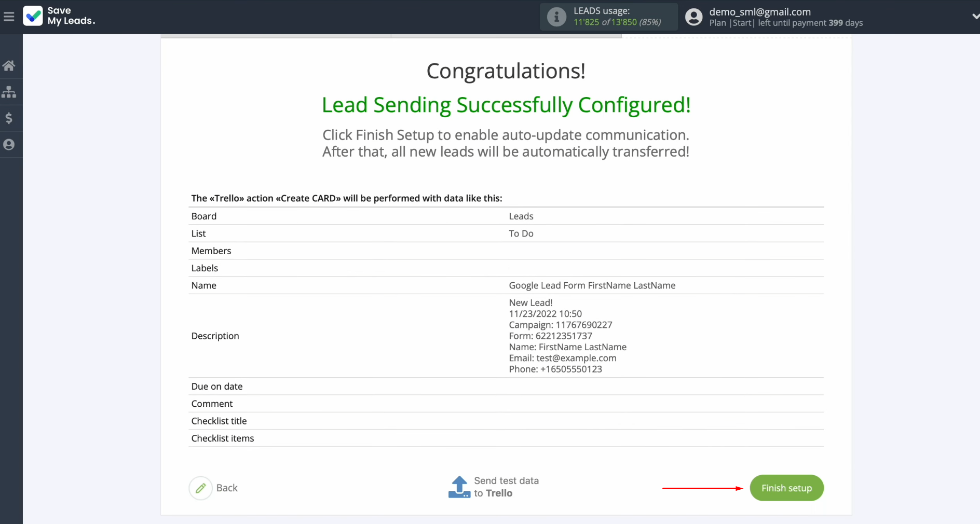Screen dimensions: 980x524
Task: Click the Back link
Action: pos(227,488)
